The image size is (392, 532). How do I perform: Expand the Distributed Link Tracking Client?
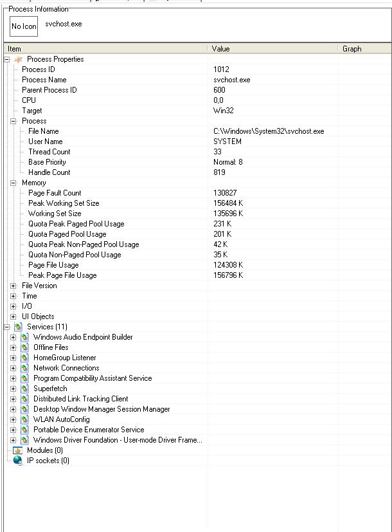click(13, 399)
